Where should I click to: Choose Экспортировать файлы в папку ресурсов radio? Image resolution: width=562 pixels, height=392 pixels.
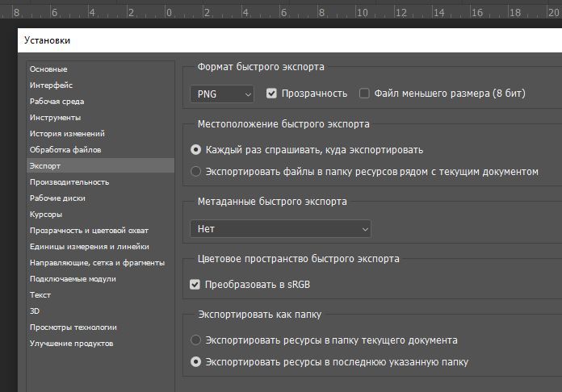click(x=195, y=172)
